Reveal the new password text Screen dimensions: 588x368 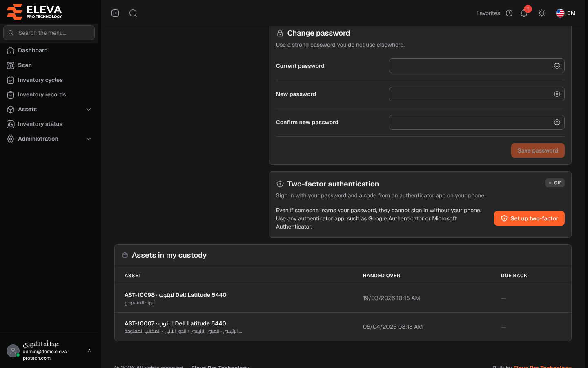[x=557, y=94]
